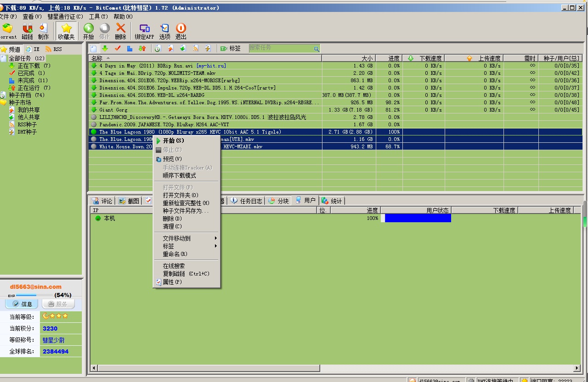Choose 顺序下载模式 in the context menu
This screenshot has width=588, height=382.
tap(187, 175)
